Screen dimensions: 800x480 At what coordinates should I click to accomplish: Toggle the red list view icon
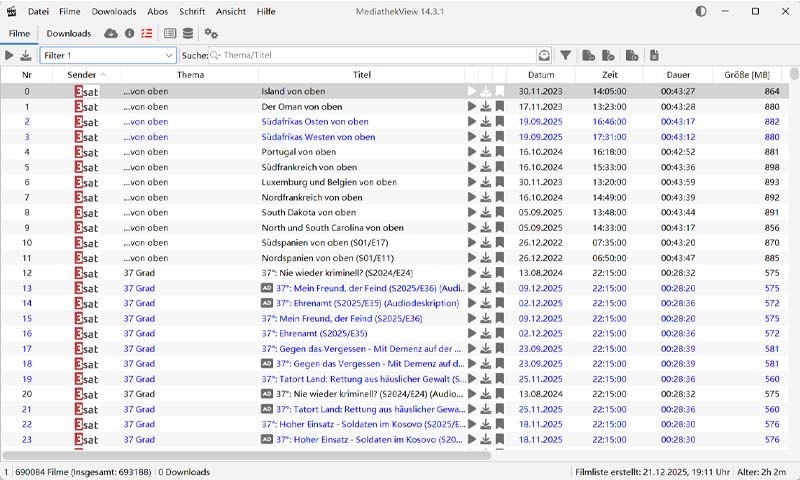pos(147,34)
